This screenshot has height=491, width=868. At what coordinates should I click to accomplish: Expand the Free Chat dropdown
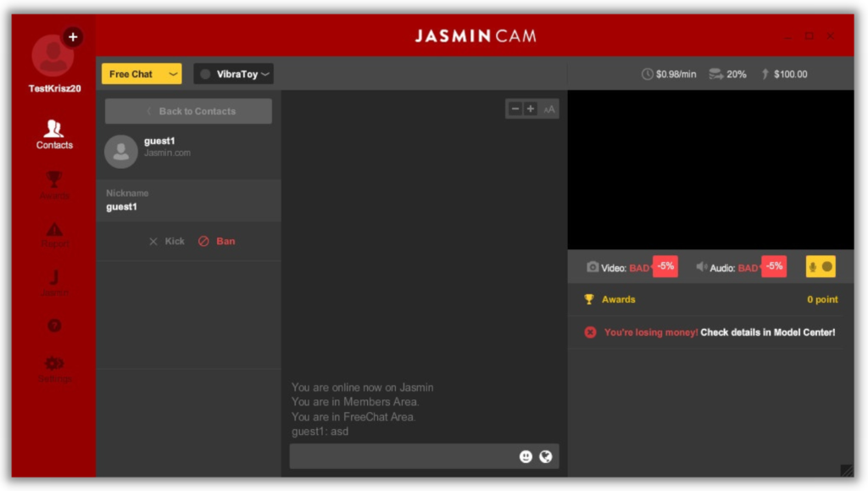[142, 74]
